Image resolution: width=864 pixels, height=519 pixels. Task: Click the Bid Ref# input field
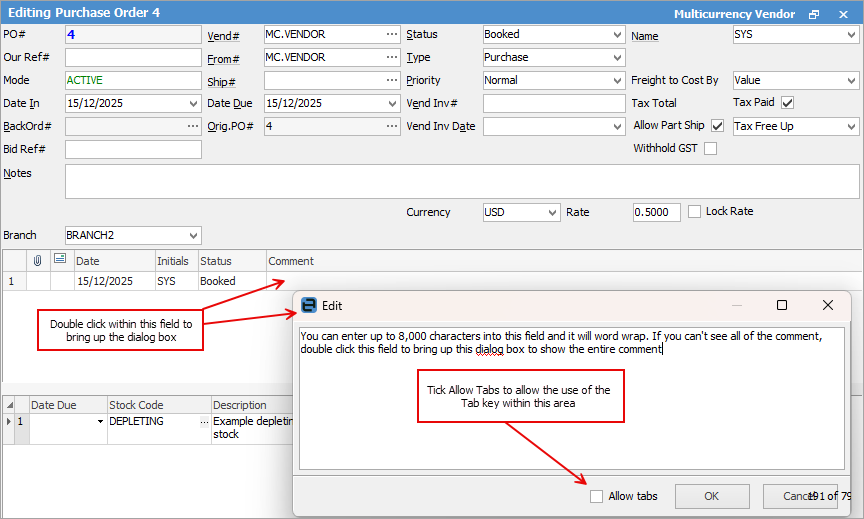(133, 149)
